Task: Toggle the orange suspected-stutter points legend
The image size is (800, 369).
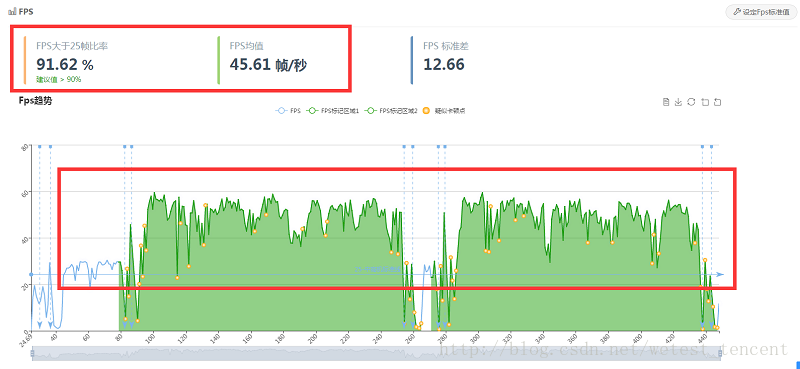Action: [x=444, y=110]
